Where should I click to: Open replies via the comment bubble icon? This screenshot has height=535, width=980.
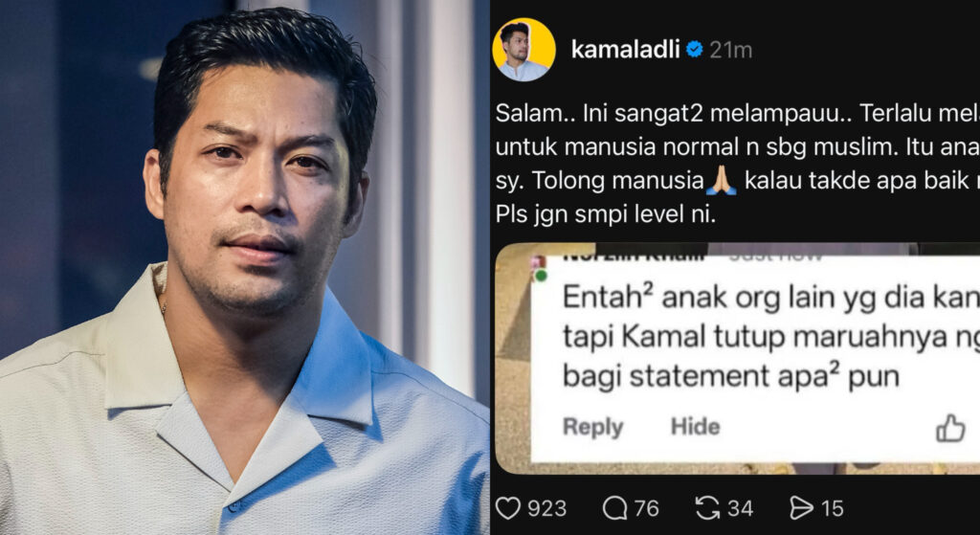614,508
